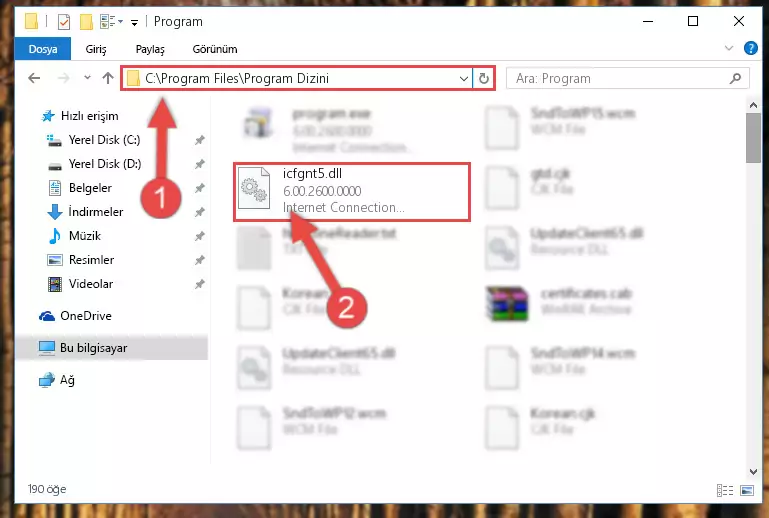769x518 pixels.
Task: Click the Back navigation arrow
Action: click(x=34, y=78)
